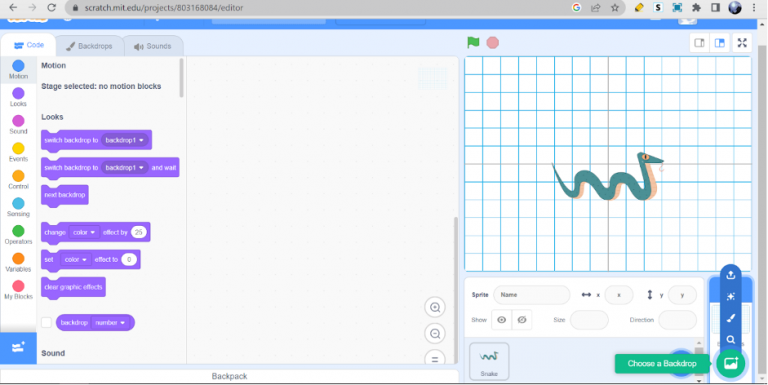Open number dropdown in backdrop reporter block
The width and height of the screenshot is (768, 385).
pyautogui.click(x=110, y=323)
